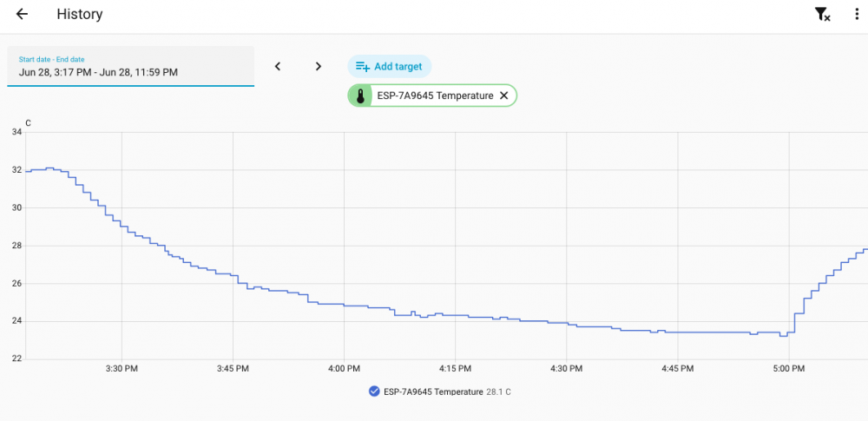Image resolution: width=868 pixels, height=421 pixels.
Task: Click the 3:30 PM axis label
Action: (x=122, y=368)
